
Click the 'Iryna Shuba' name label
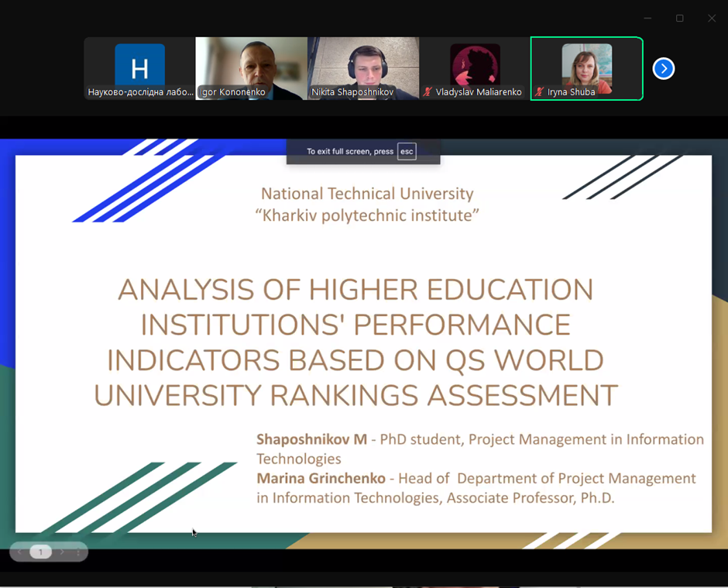[x=571, y=92]
